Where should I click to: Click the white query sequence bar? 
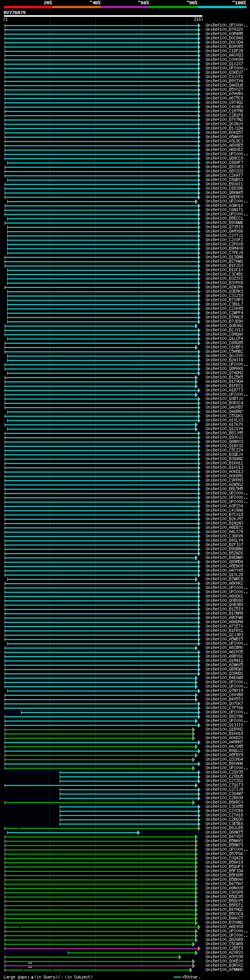pos(103,16)
